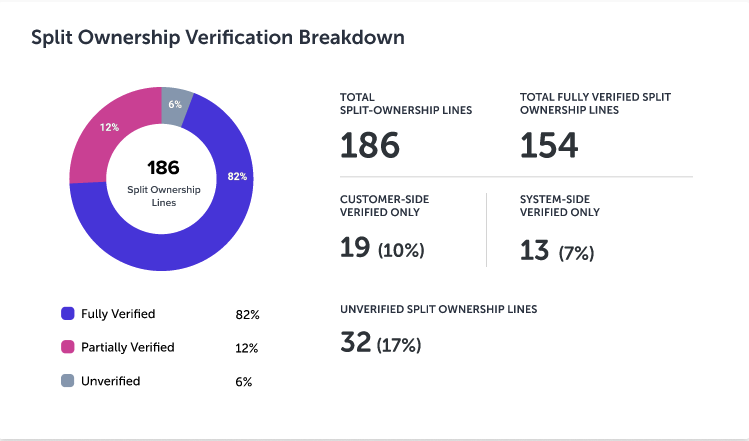Viewport: 749px width, 441px height.
Task: Select the Customer-Side Verified Only 19 (10%) value
Action: click(382, 249)
